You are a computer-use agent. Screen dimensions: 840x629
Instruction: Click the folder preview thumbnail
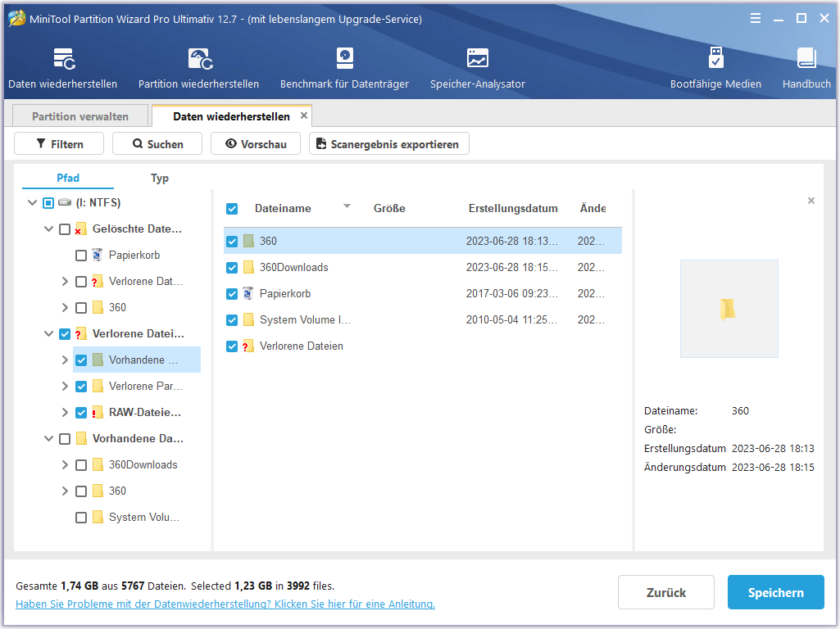[729, 308]
